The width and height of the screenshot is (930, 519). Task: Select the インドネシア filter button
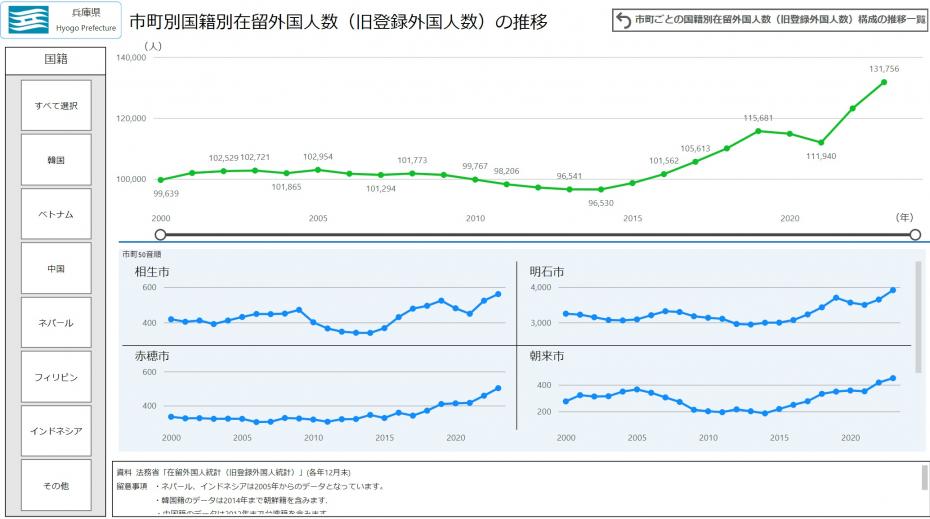click(x=56, y=431)
